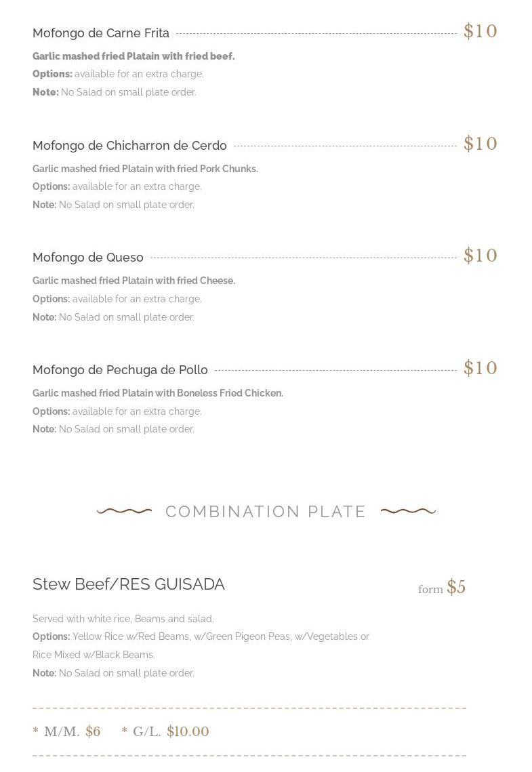The height and width of the screenshot is (772, 532).
Task: Choose the G/L. $10.00 size option
Action: (165, 731)
